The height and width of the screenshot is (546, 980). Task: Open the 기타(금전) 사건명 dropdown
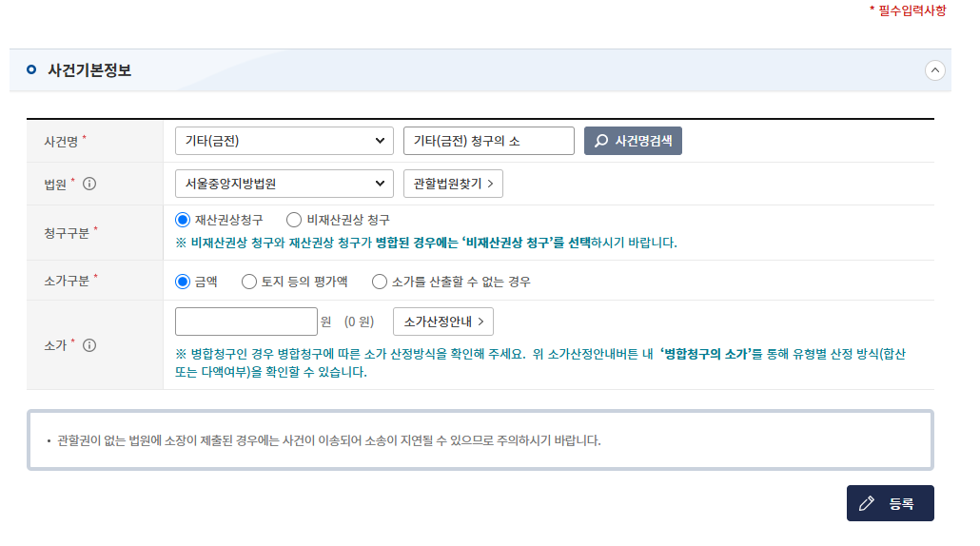point(284,141)
